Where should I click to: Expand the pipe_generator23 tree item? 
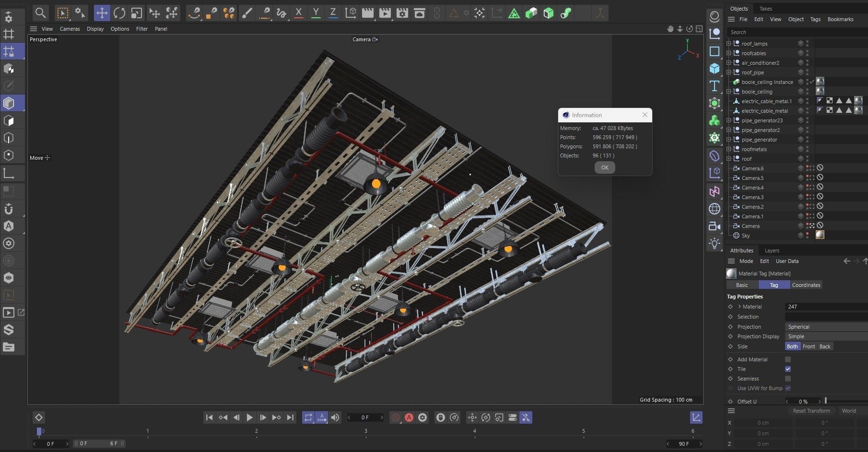coord(729,120)
